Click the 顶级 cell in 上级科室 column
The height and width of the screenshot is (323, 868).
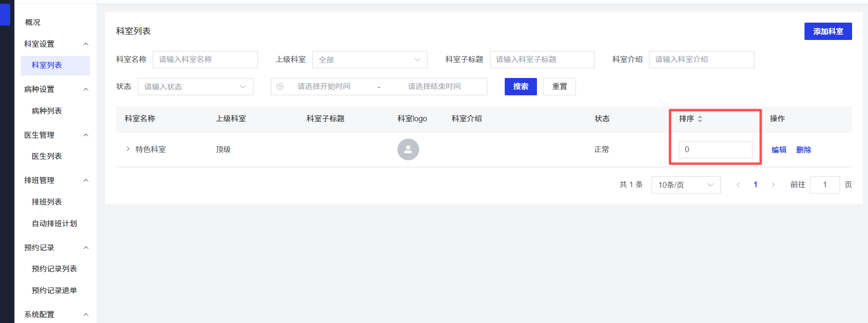tap(223, 150)
